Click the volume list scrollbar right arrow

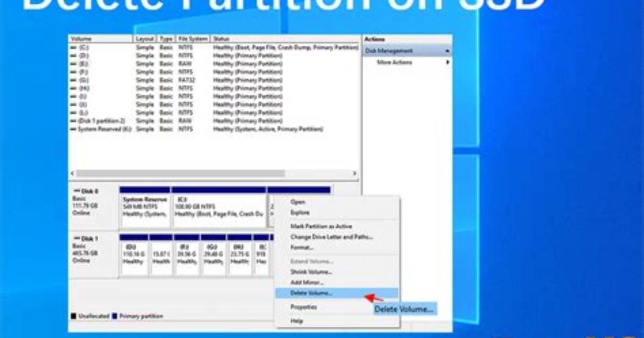[x=354, y=174]
